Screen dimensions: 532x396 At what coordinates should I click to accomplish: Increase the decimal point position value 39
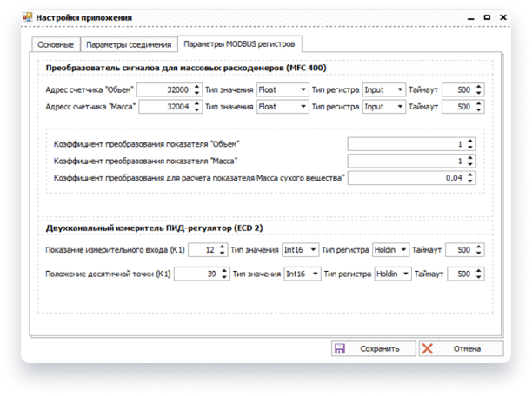pos(224,271)
